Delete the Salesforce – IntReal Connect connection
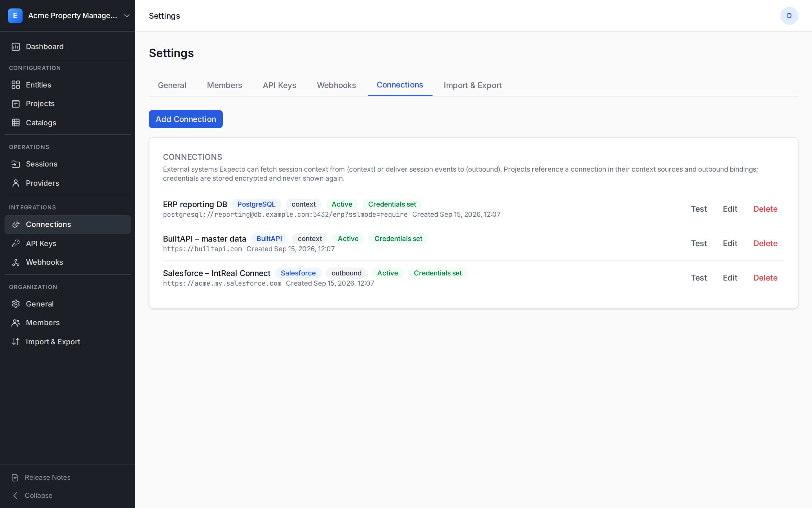812x508 pixels. click(x=765, y=278)
